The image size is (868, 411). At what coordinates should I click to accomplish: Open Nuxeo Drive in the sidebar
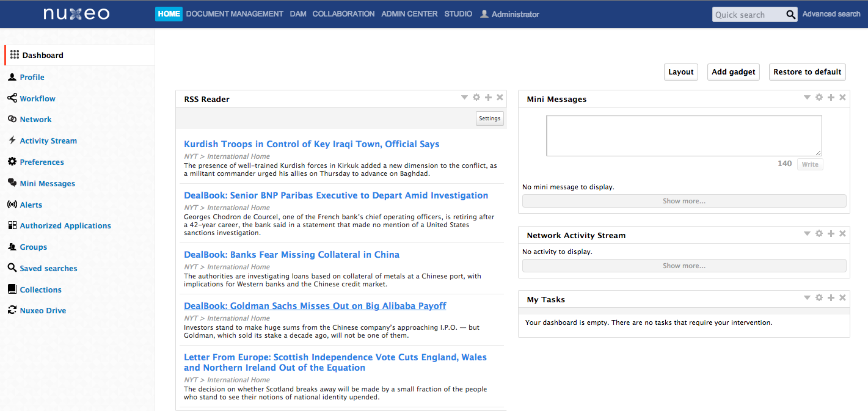pyautogui.click(x=43, y=310)
